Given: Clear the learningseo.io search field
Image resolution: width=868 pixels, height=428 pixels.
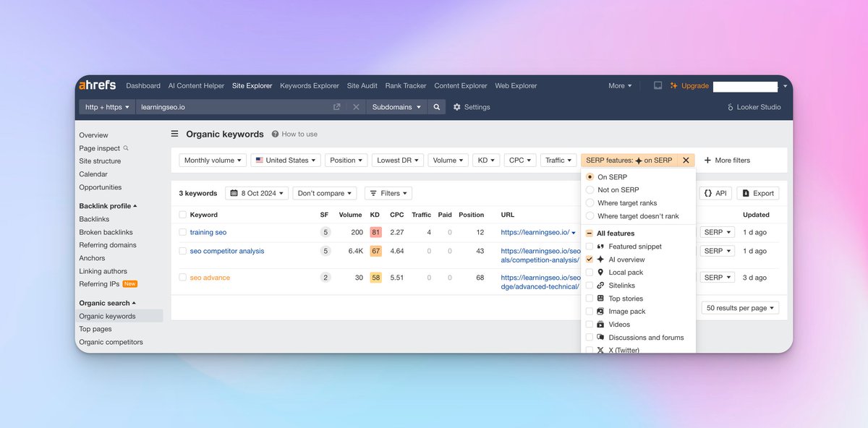Looking at the screenshot, I should 356,107.
